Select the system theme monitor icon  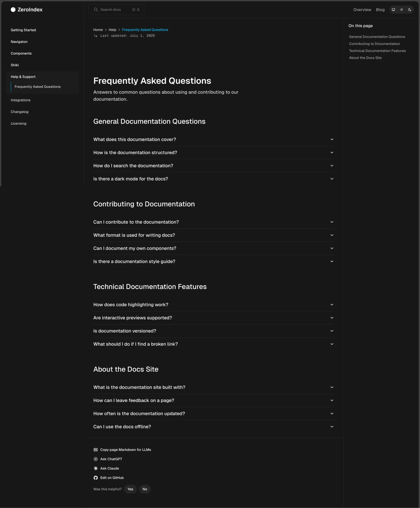[x=393, y=10]
